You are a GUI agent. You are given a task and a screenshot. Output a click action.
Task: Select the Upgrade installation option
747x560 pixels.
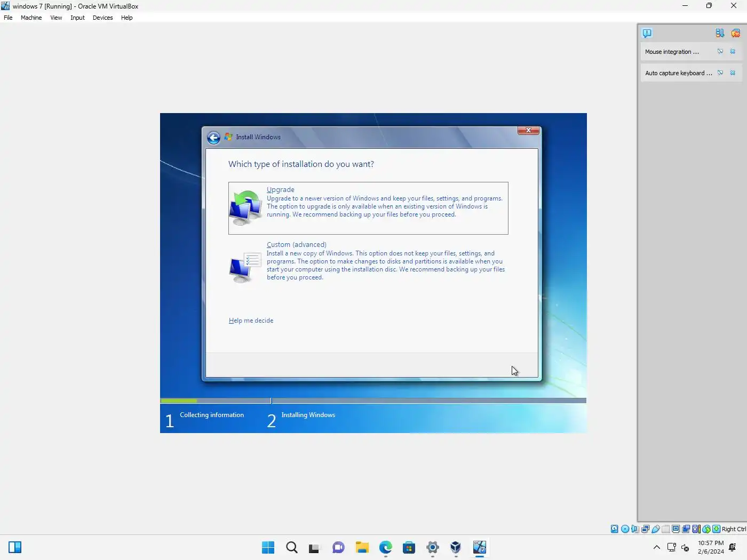(x=368, y=208)
